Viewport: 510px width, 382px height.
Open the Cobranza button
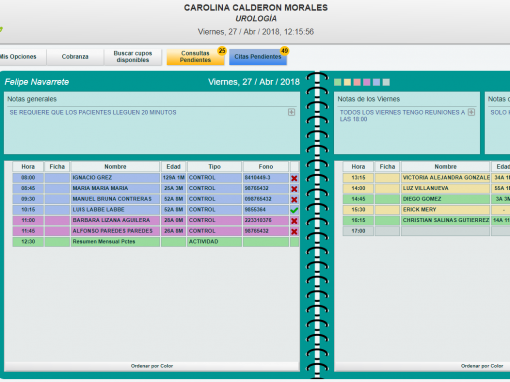[x=75, y=57]
